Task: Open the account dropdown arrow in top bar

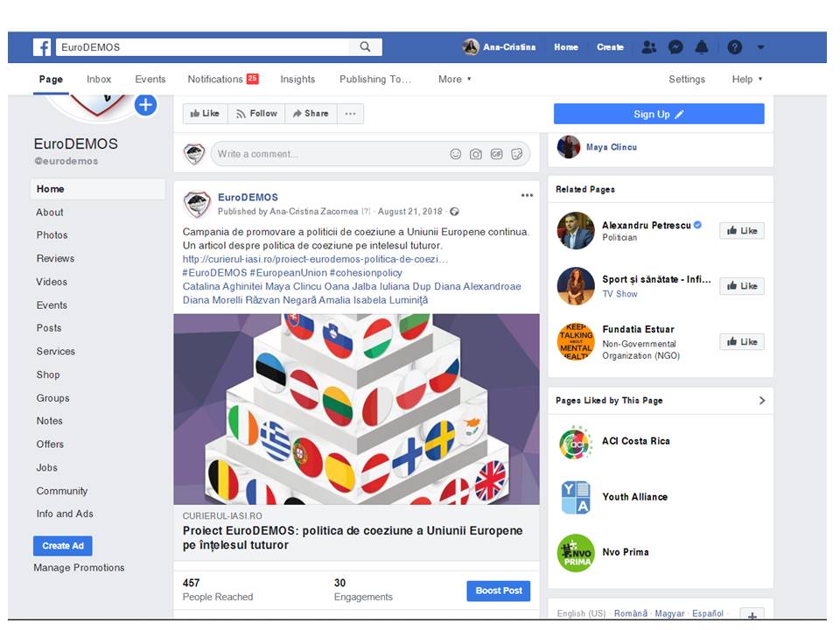Action: click(x=760, y=47)
